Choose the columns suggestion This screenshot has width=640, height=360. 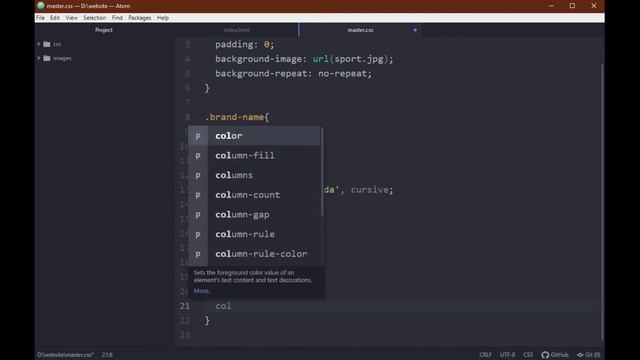(x=254, y=175)
